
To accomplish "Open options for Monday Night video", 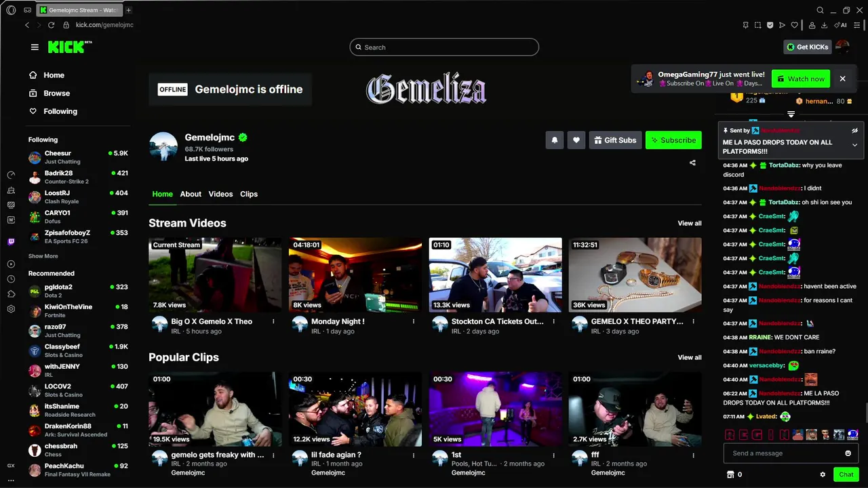I will [414, 321].
